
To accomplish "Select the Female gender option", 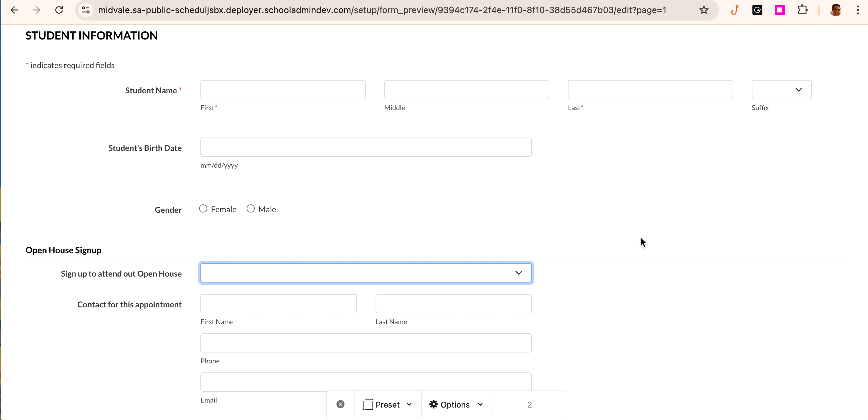I will click(x=203, y=209).
